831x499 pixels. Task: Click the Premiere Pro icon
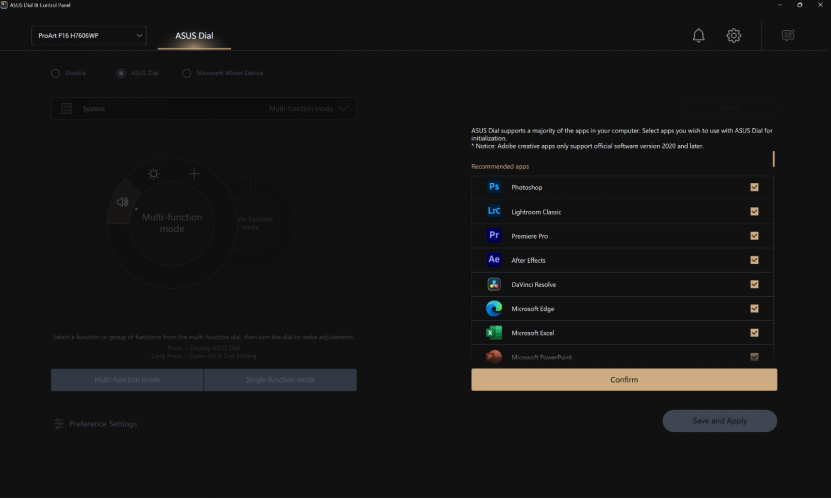[494, 235]
